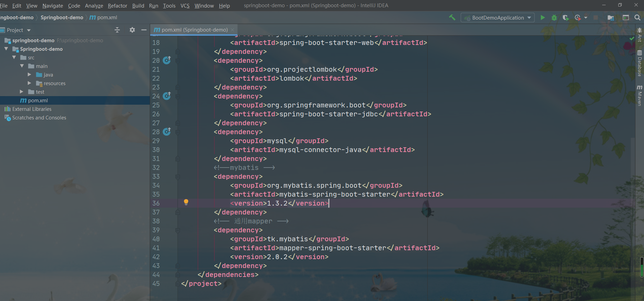The height and width of the screenshot is (301, 644).
Task: Click version 2.0.2 on line 42
Action: click(x=277, y=257)
